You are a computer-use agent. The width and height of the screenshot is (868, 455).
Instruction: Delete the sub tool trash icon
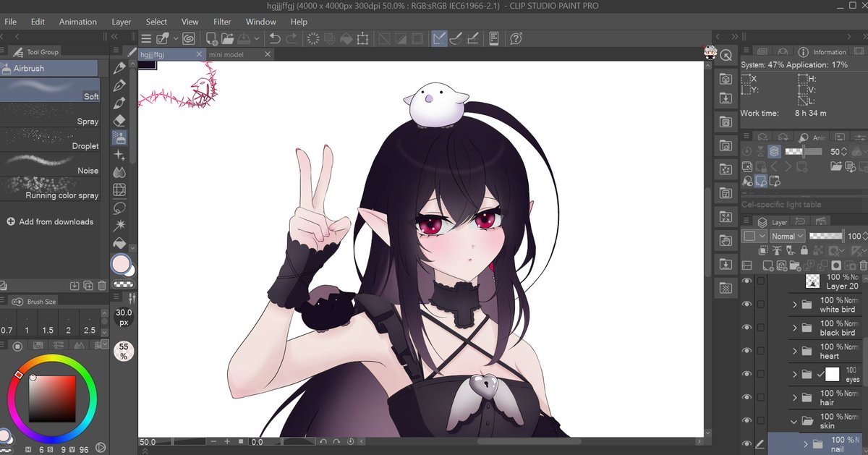(x=102, y=286)
